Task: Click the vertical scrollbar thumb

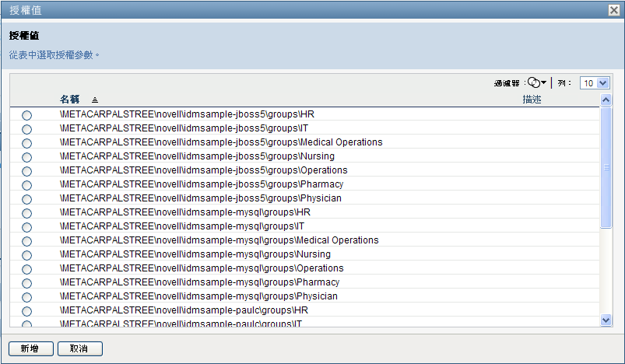Action: click(606, 167)
